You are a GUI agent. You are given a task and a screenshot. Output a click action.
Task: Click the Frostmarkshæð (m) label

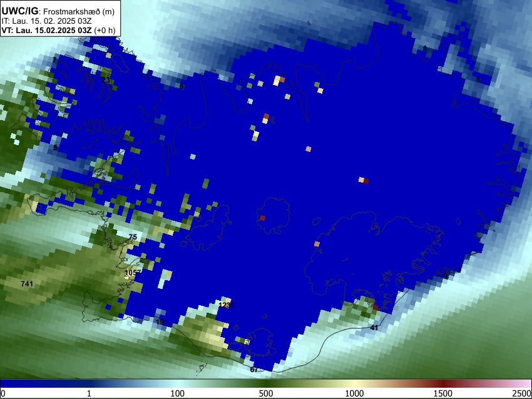click(x=79, y=11)
